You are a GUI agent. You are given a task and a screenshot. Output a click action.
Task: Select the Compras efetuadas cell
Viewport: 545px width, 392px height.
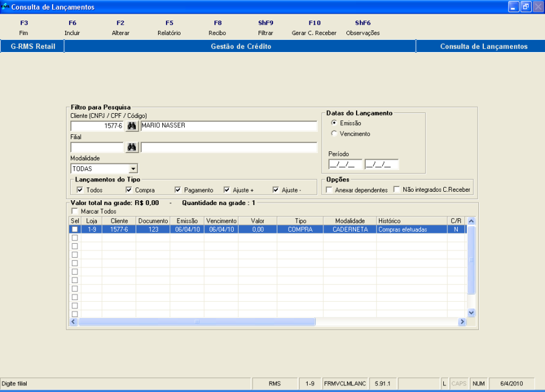(x=412, y=229)
